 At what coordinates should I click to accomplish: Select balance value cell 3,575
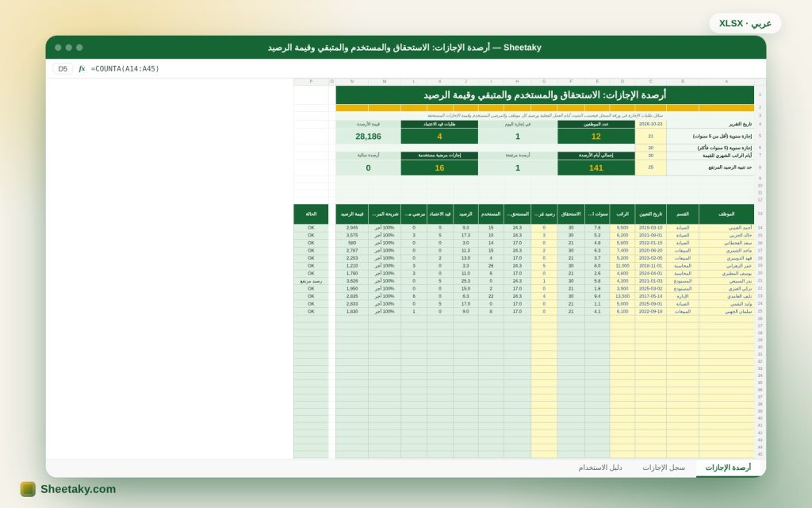pyautogui.click(x=352, y=235)
